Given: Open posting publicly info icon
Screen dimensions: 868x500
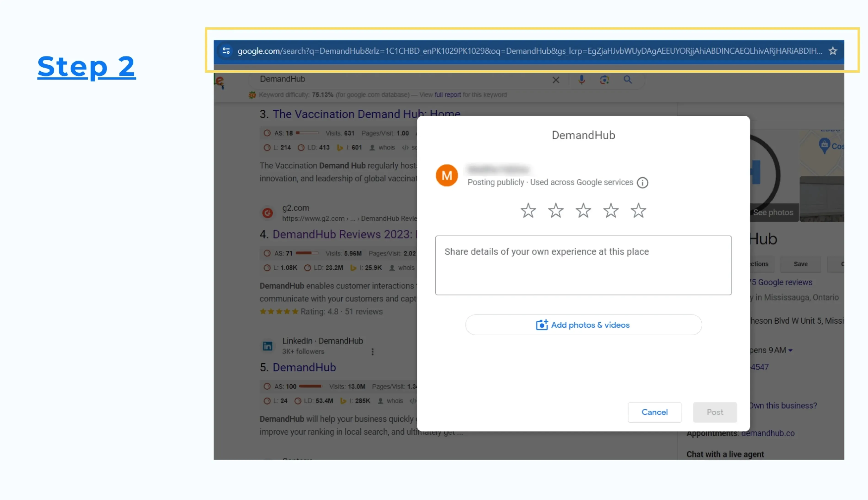Looking at the screenshot, I should point(642,183).
